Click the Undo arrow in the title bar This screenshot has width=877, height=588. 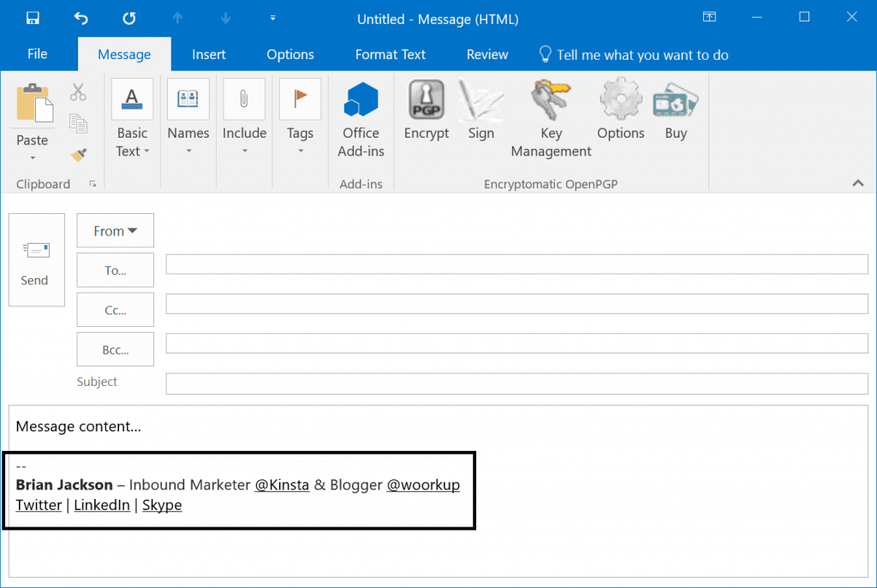(x=81, y=18)
